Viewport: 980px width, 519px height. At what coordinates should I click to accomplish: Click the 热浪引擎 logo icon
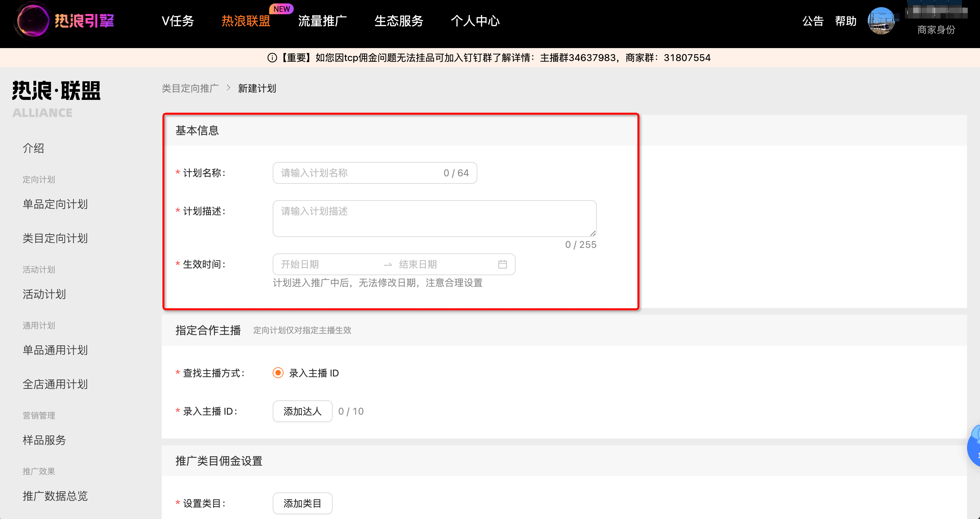click(x=33, y=21)
